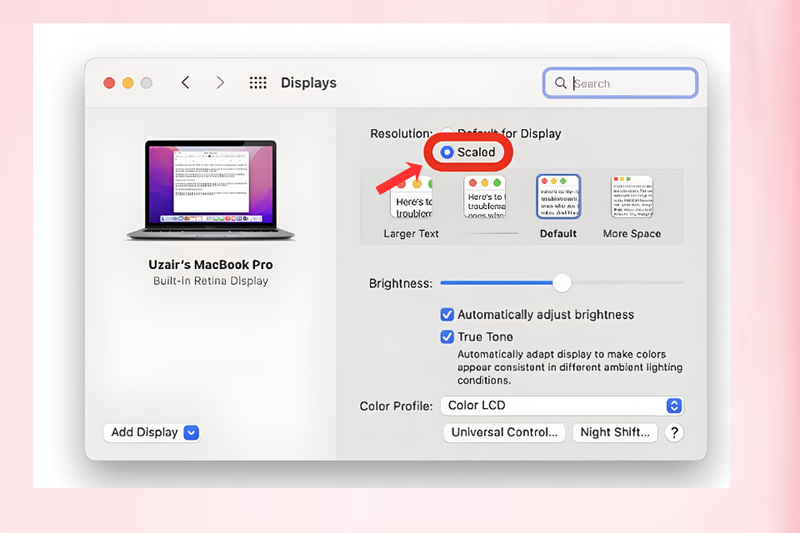Viewport: 800px width, 533px height.
Task: Focus the Search field
Action: point(620,83)
